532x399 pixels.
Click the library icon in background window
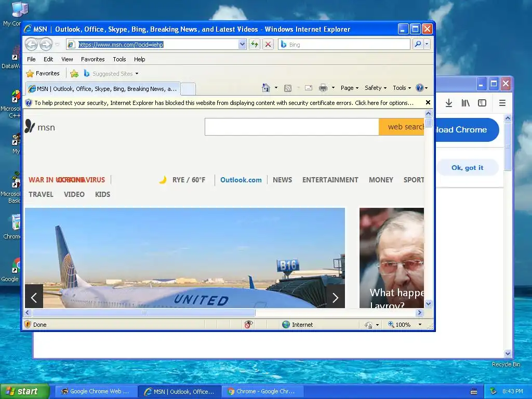click(465, 103)
